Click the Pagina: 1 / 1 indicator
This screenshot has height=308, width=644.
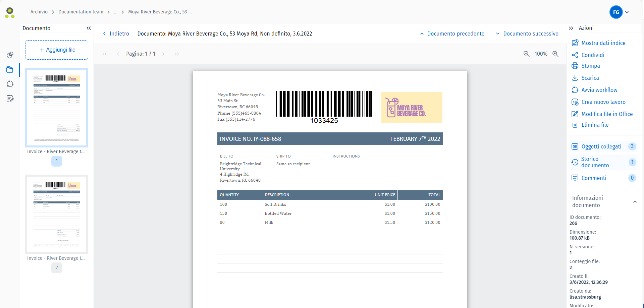point(141,54)
